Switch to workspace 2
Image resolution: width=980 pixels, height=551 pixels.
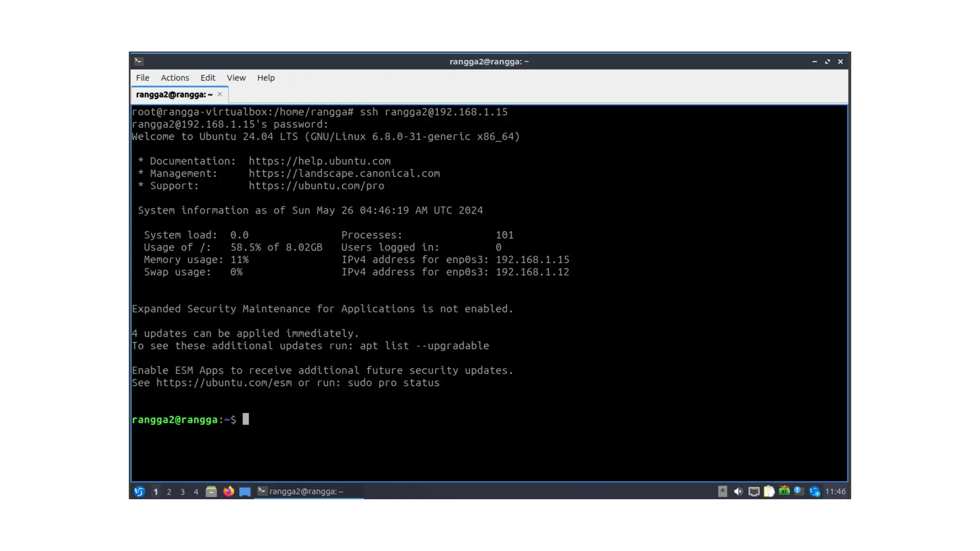coord(169,492)
